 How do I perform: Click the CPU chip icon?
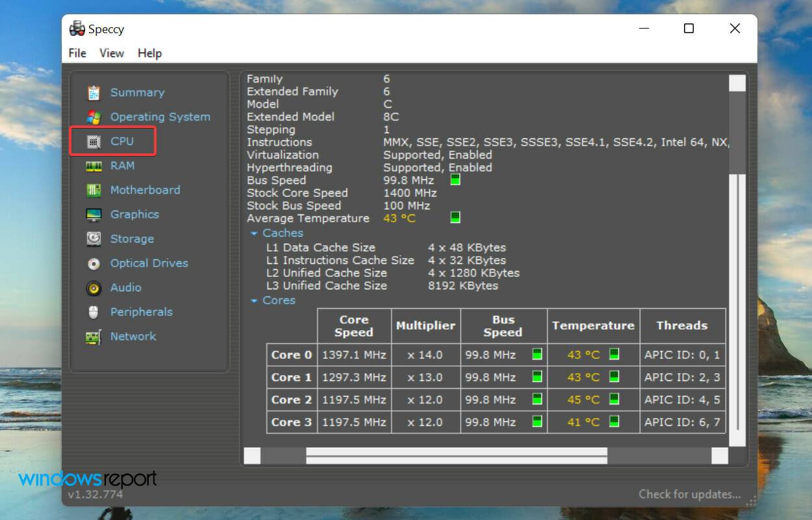93,141
